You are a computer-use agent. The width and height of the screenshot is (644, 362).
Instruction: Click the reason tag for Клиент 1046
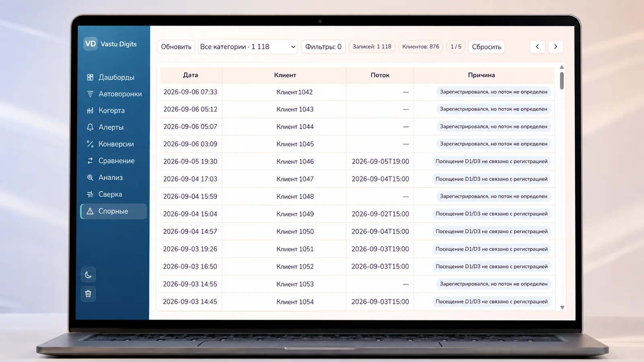[x=491, y=161]
